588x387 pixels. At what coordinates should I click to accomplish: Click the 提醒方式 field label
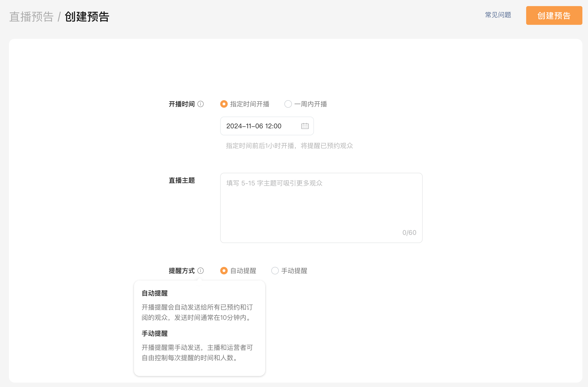(x=182, y=271)
